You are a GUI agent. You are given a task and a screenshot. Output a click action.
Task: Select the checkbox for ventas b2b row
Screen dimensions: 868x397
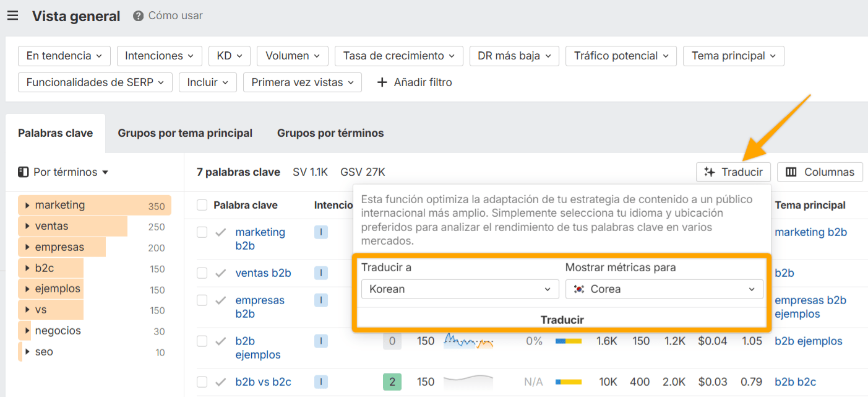pos(201,273)
